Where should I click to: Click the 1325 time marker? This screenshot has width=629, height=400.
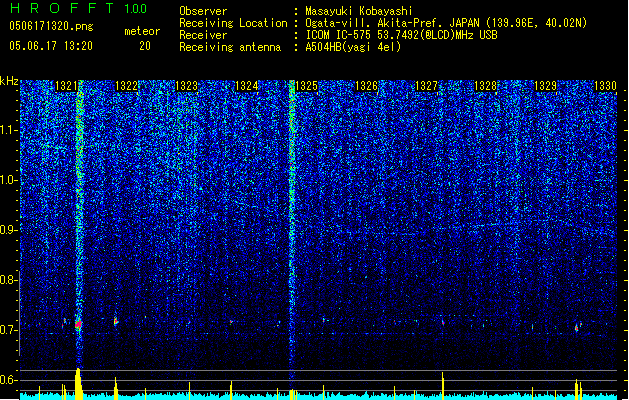click(x=306, y=86)
